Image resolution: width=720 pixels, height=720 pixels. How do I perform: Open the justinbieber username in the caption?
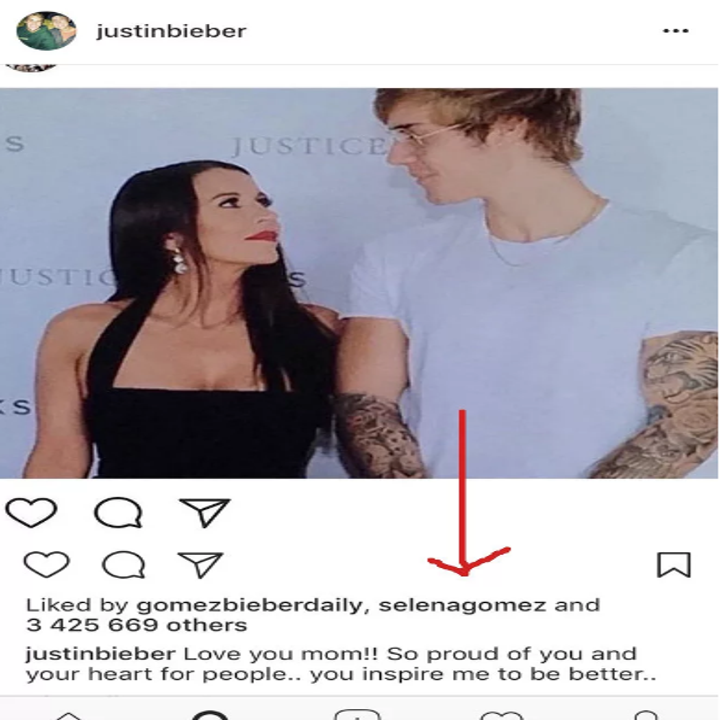[100, 654]
